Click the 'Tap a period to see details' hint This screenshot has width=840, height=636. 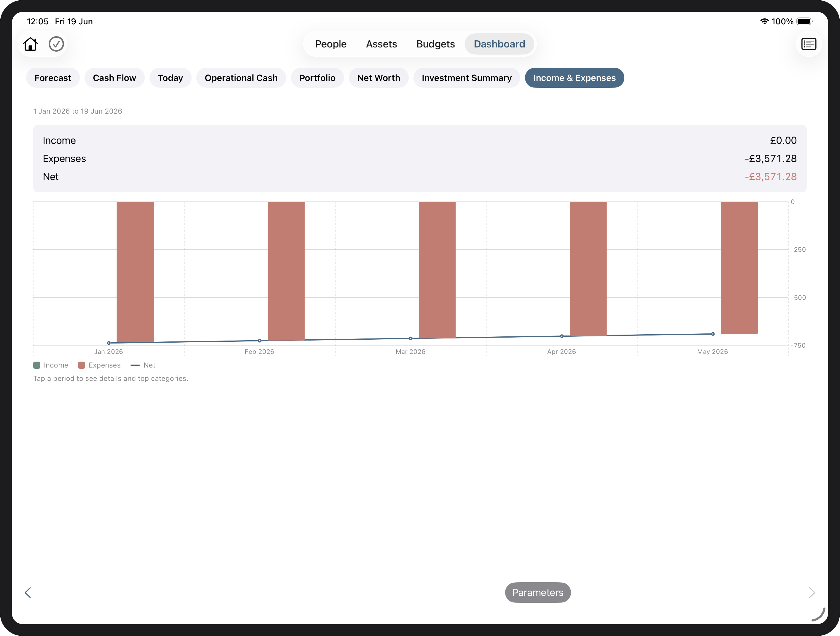point(111,379)
